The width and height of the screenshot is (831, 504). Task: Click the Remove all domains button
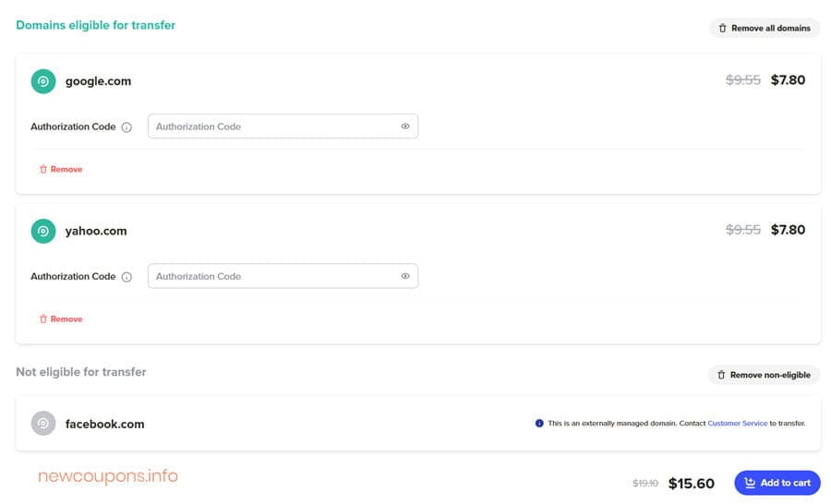[x=765, y=28]
